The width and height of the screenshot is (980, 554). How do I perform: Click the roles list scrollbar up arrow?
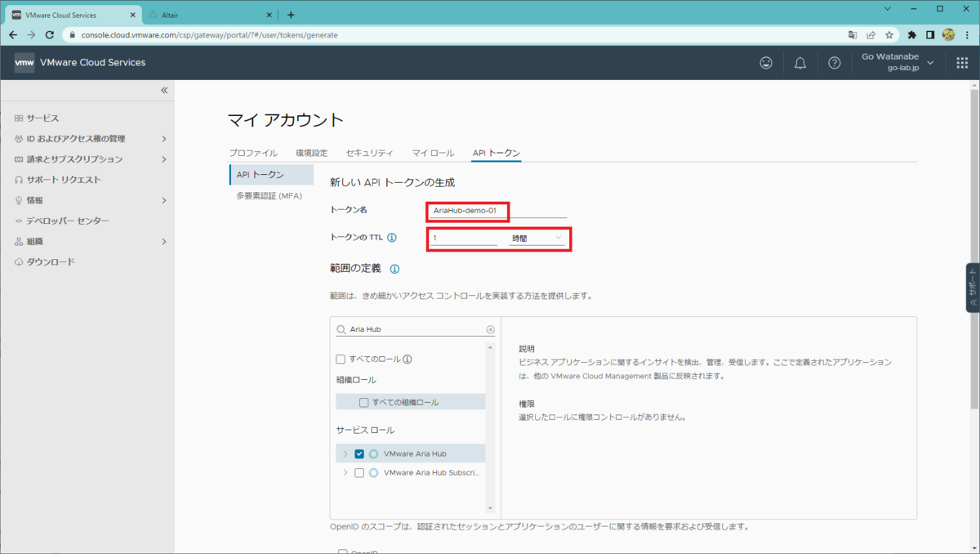(490, 347)
